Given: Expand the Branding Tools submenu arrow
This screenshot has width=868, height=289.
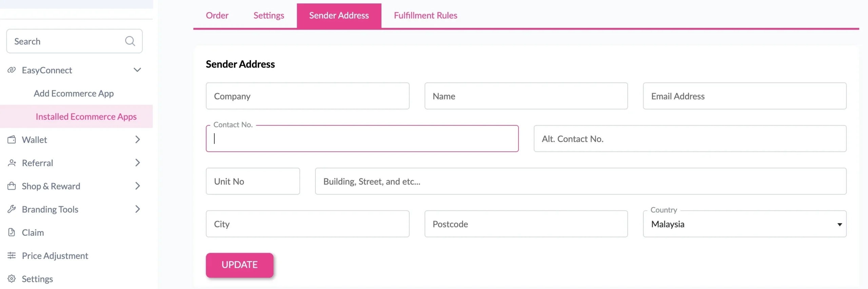Looking at the screenshot, I should tap(137, 209).
